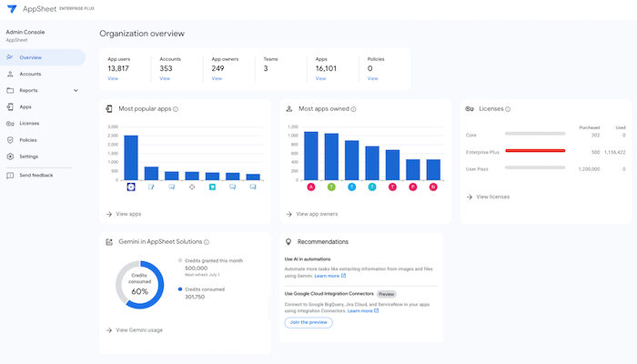Click the person icon beside Most apps owned
Image resolution: width=637 pixels, height=364 pixels.
click(x=289, y=109)
